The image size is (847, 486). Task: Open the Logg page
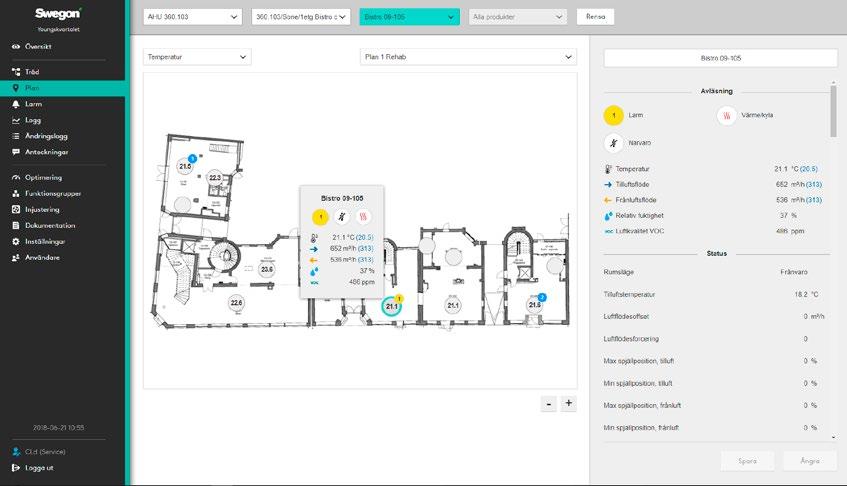pyautogui.click(x=32, y=120)
